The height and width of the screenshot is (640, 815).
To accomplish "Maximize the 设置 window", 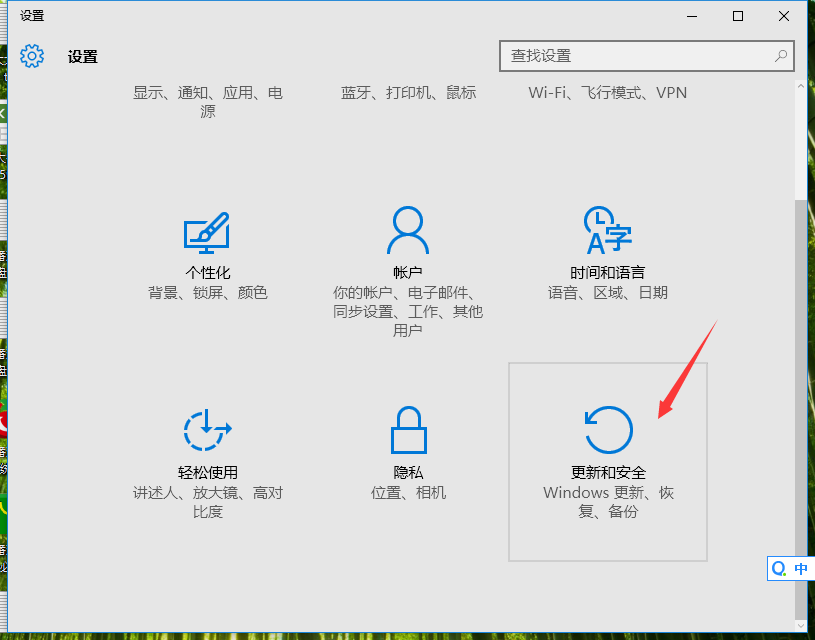I will [x=738, y=16].
